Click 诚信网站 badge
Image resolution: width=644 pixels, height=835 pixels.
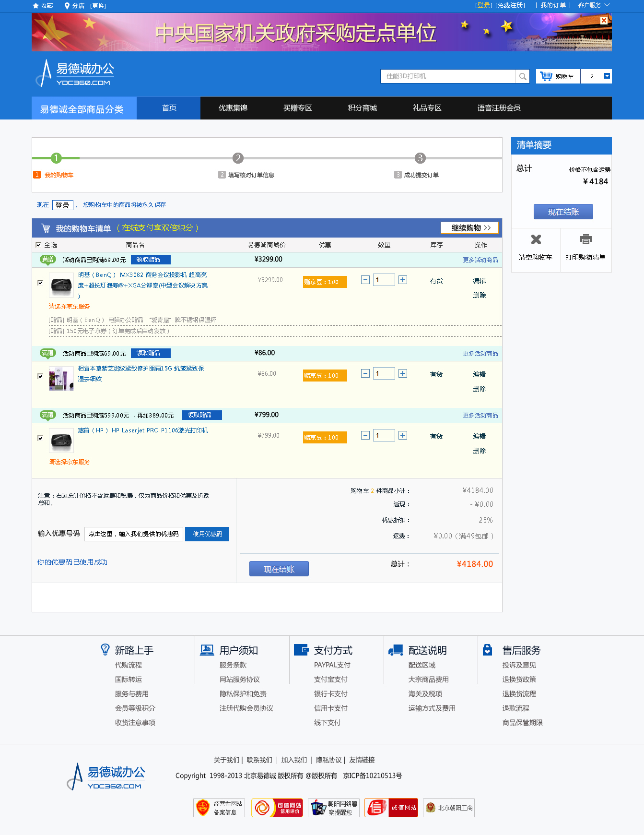click(x=391, y=808)
